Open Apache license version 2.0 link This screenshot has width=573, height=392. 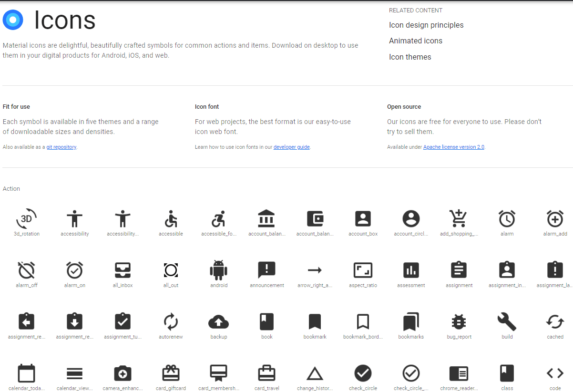click(454, 147)
